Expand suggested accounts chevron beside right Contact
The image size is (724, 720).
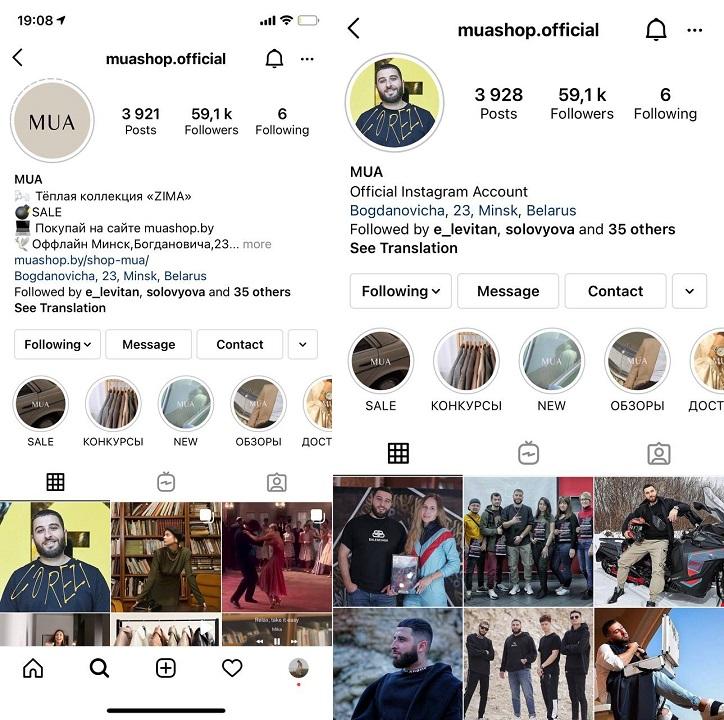(689, 291)
